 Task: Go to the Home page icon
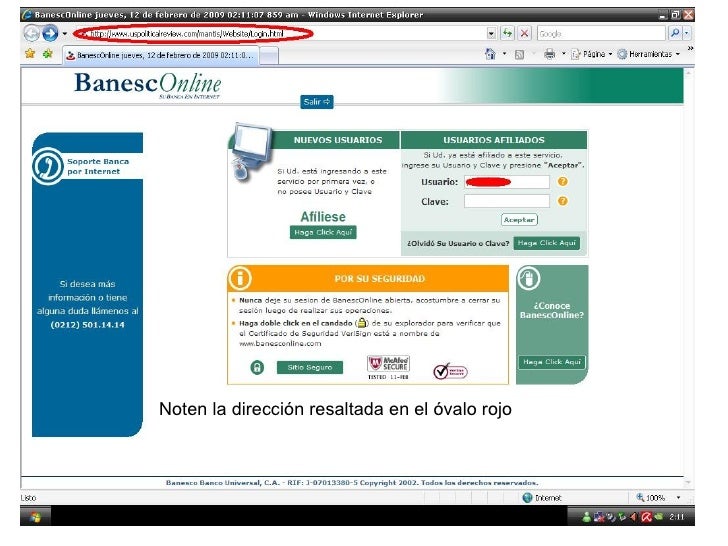[490, 54]
